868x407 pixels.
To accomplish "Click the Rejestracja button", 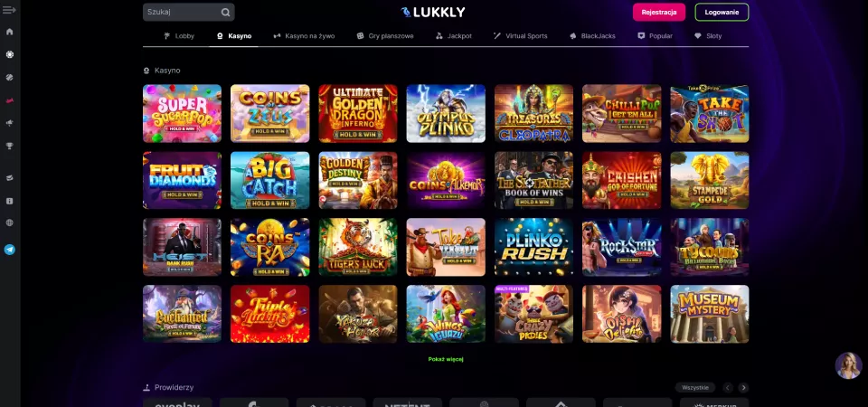I will [x=659, y=12].
